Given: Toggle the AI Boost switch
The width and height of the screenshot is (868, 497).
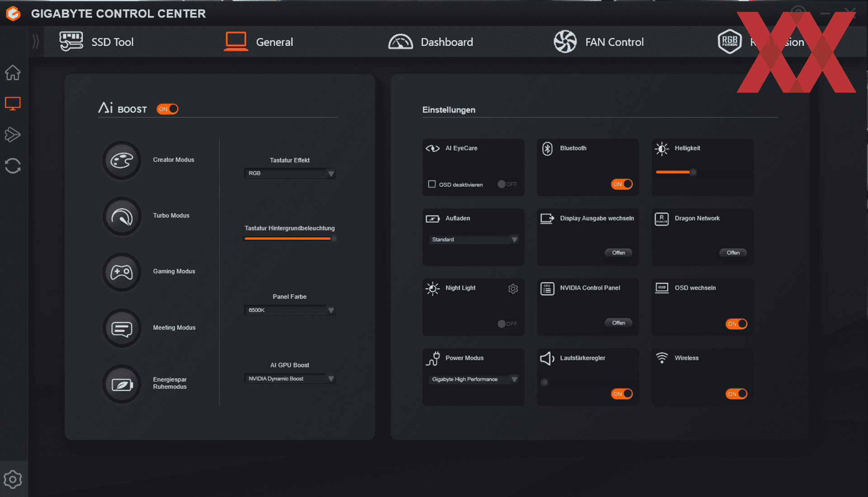Looking at the screenshot, I should click(167, 109).
